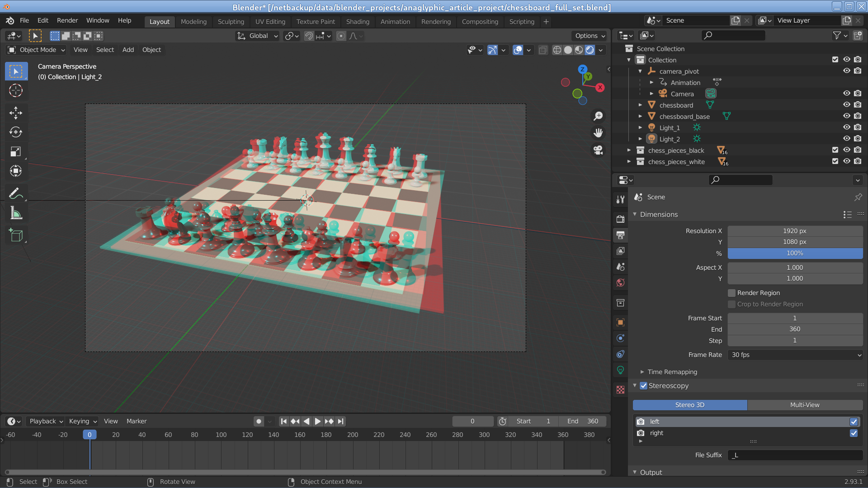Image resolution: width=868 pixels, height=488 pixels.
Task: Expand the chess_pieces_black collection
Action: [629, 150]
